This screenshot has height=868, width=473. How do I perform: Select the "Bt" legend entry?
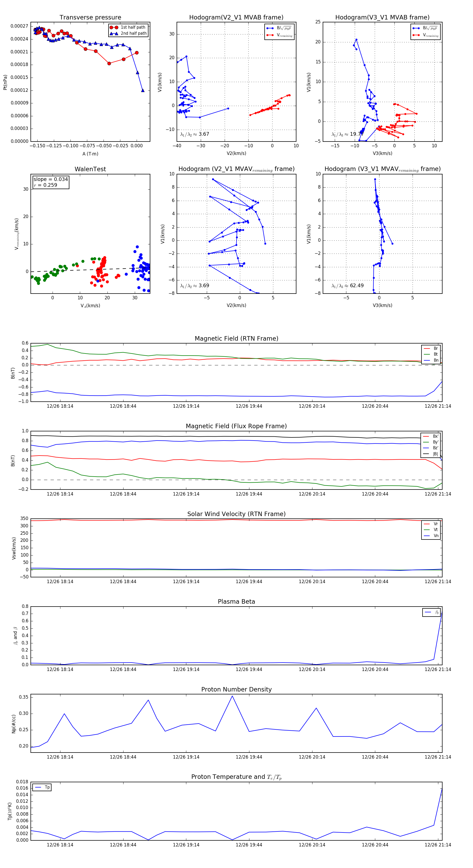[x=431, y=355]
